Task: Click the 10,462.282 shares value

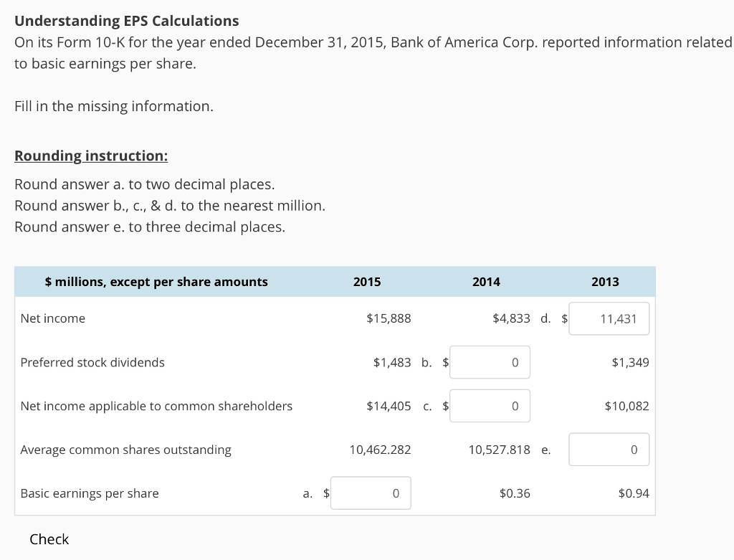Action: pyautogui.click(x=379, y=450)
